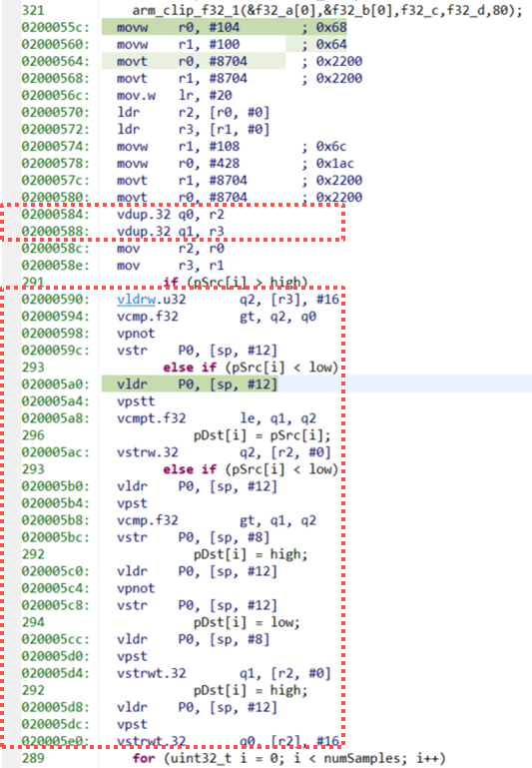Click the vpst instruction at 020005b4

[x=132, y=503]
